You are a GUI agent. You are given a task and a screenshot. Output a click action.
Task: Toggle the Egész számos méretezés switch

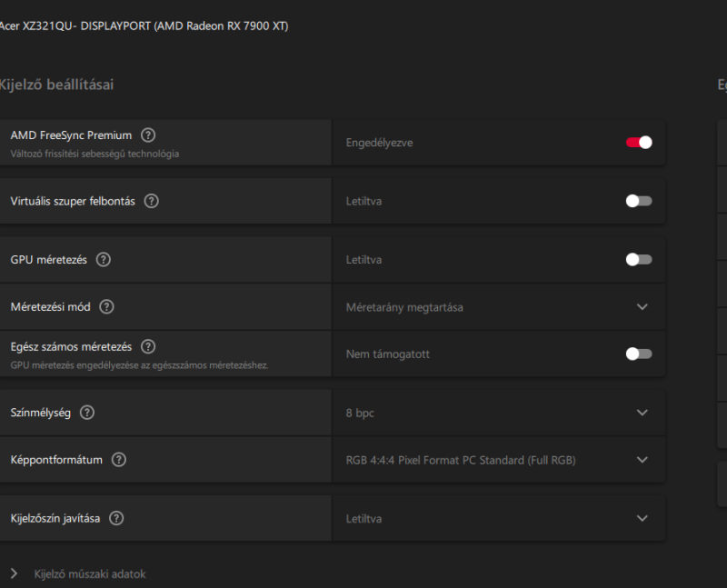pyautogui.click(x=639, y=354)
